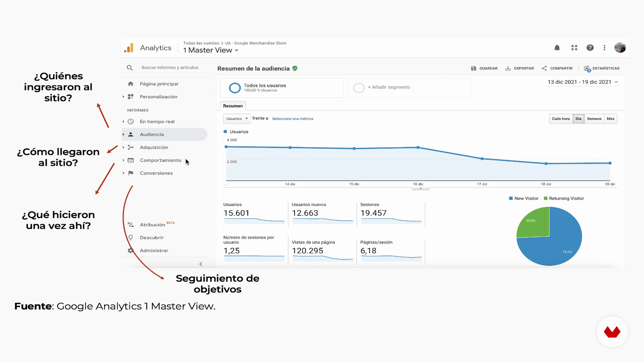Open the Google apps grid icon
Screen dimensions: 644x362
[574, 48]
